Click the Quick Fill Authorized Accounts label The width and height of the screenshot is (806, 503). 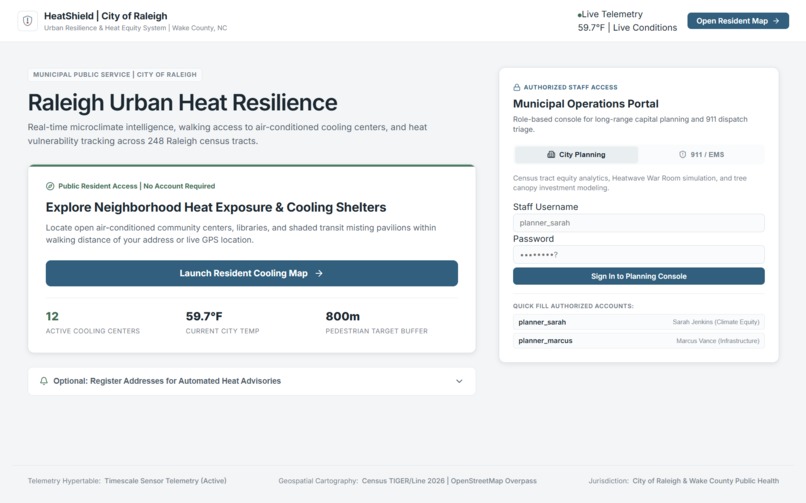point(573,306)
